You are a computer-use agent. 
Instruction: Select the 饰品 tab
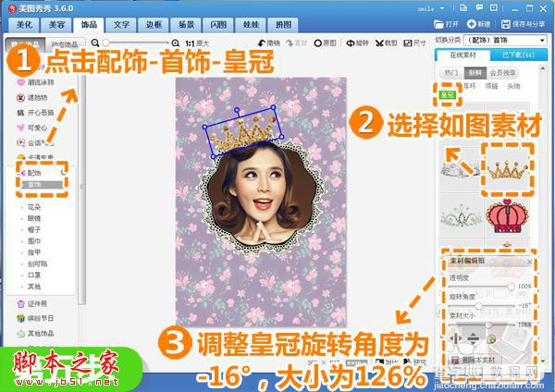(89, 25)
